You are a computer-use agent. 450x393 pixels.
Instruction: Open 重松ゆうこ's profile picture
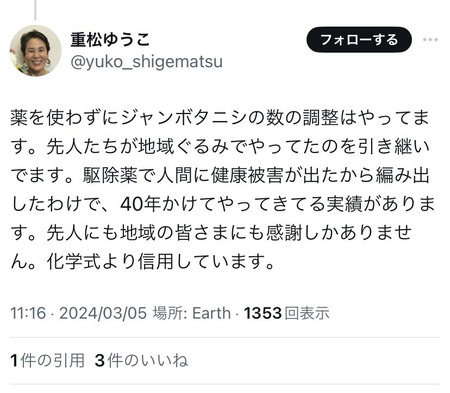pos(35,51)
